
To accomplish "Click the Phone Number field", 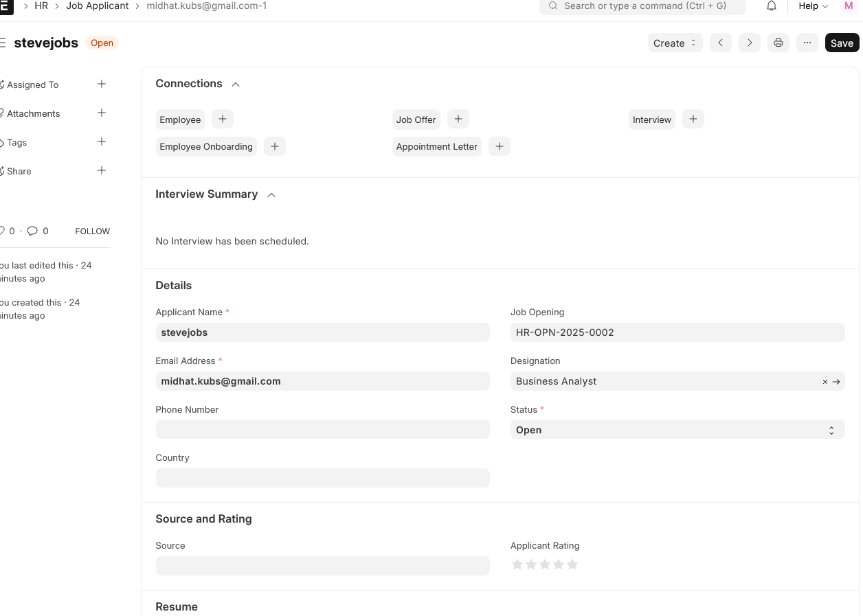I will [x=323, y=429].
